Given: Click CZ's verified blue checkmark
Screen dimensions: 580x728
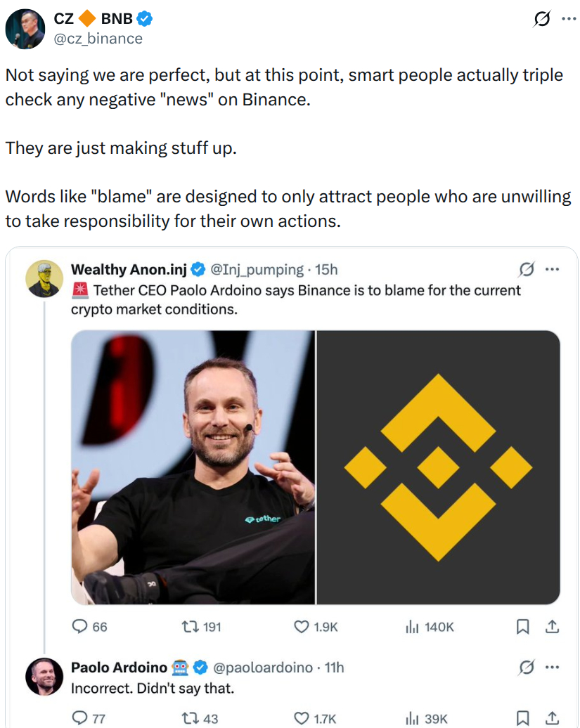Looking at the screenshot, I should 143,19.
